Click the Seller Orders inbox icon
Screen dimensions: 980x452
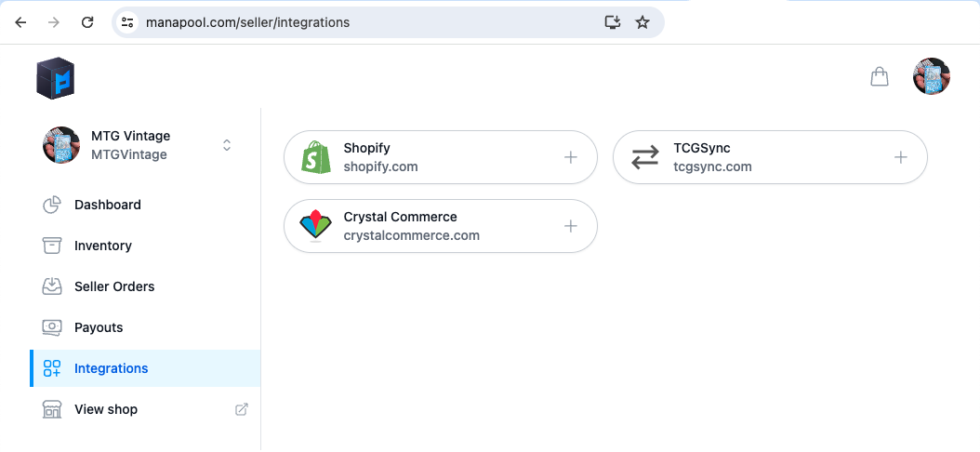click(52, 286)
